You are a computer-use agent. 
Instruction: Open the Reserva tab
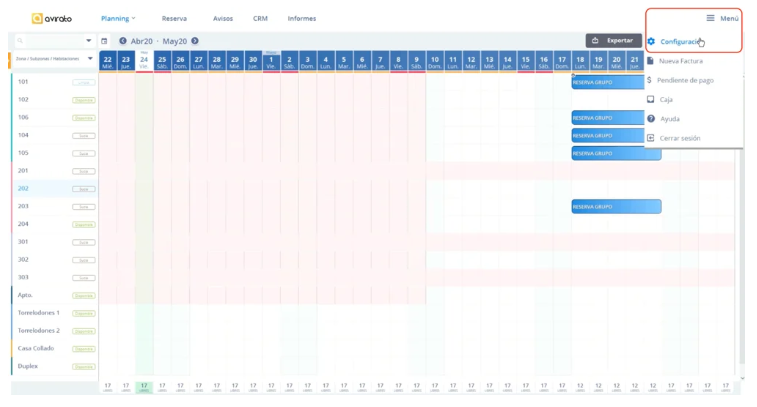click(x=174, y=18)
